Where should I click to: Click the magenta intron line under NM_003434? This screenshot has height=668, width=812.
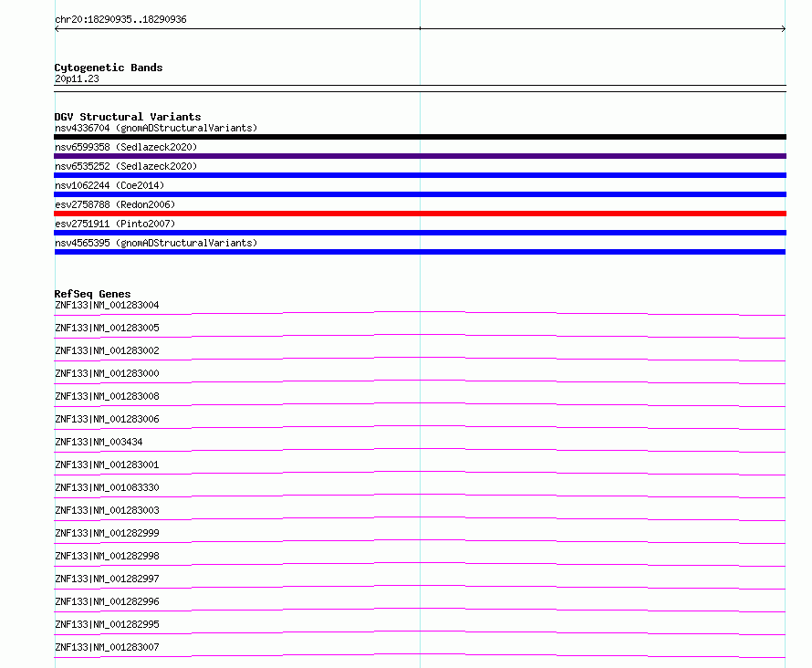[x=420, y=449]
